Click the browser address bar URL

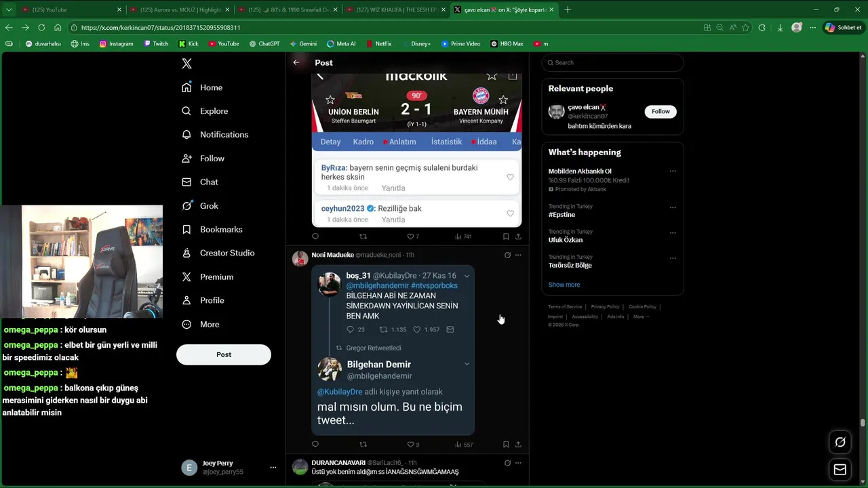(160, 28)
